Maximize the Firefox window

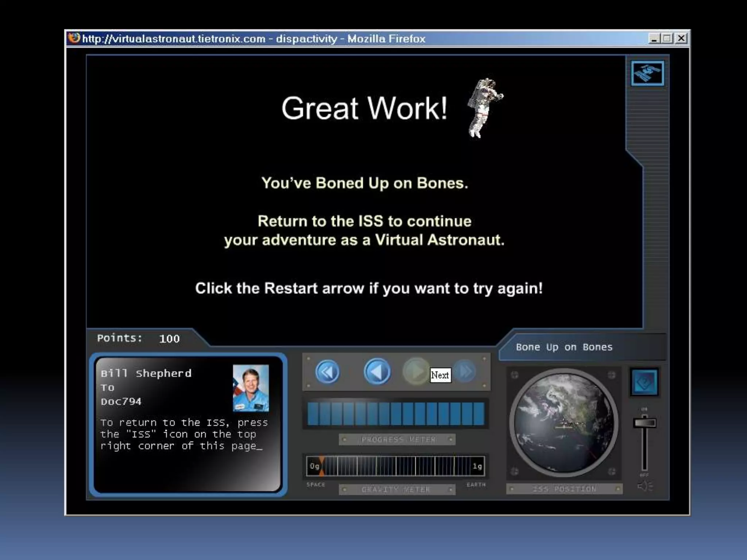coord(667,38)
